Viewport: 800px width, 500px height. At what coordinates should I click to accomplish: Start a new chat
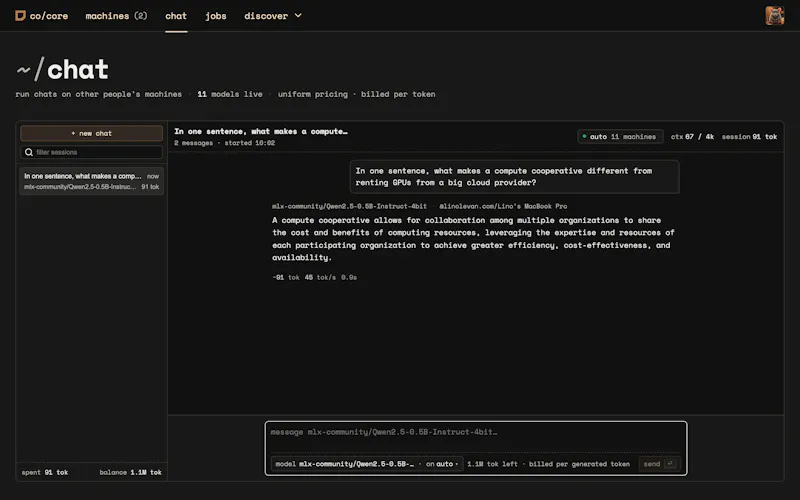[92, 133]
